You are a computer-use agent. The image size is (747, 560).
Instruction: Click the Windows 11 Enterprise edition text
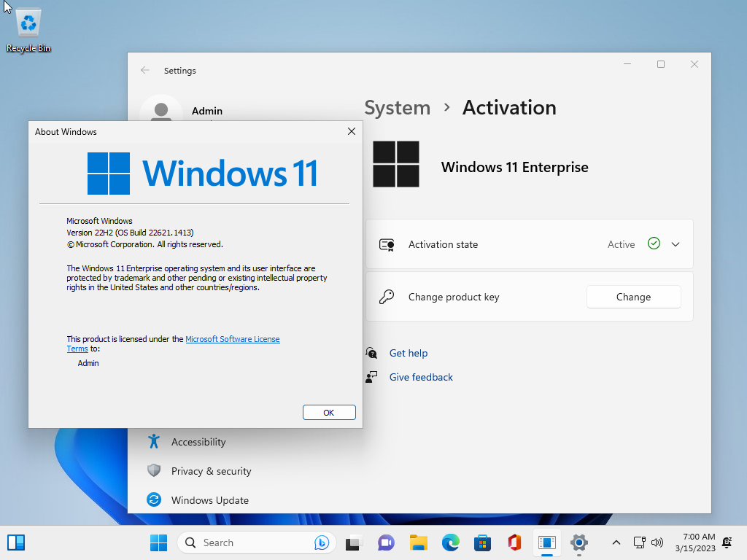click(514, 167)
